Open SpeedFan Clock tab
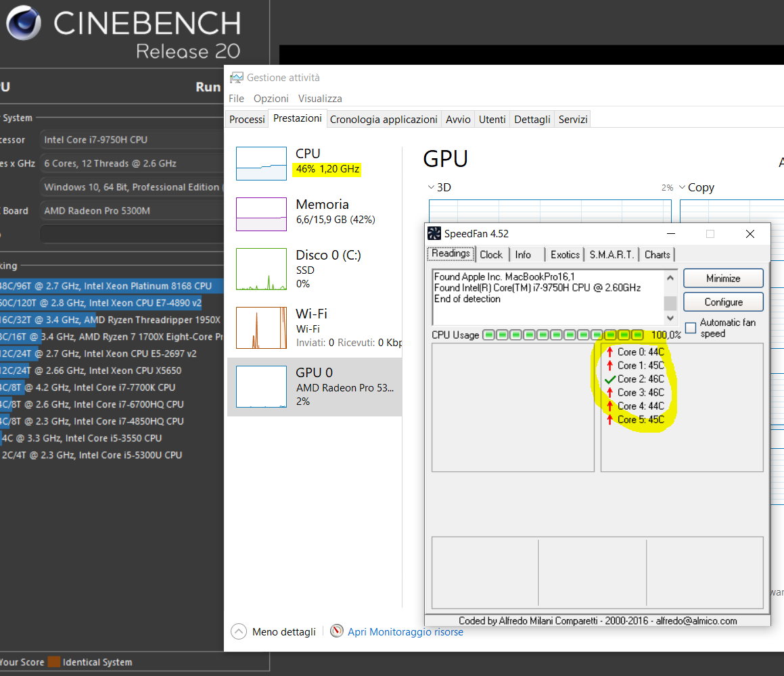Screen dimensions: 784x676 [491, 255]
